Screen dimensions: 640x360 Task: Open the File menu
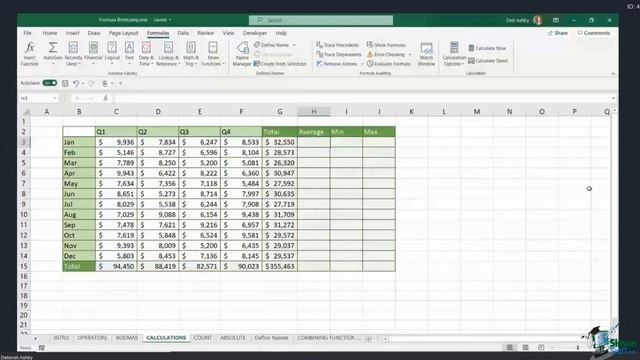click(27, 33)
